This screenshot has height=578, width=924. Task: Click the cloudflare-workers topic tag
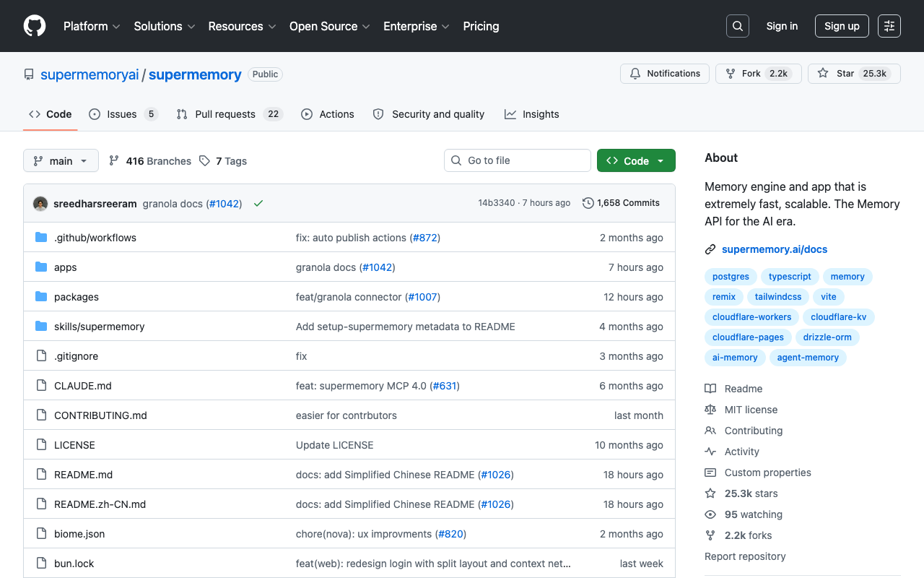click(x=751, y=317)
